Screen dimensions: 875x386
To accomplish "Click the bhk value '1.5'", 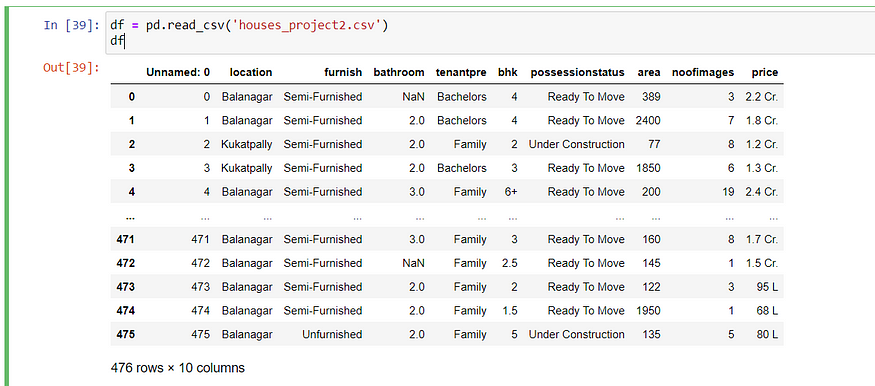I will [x=510, y=311].
